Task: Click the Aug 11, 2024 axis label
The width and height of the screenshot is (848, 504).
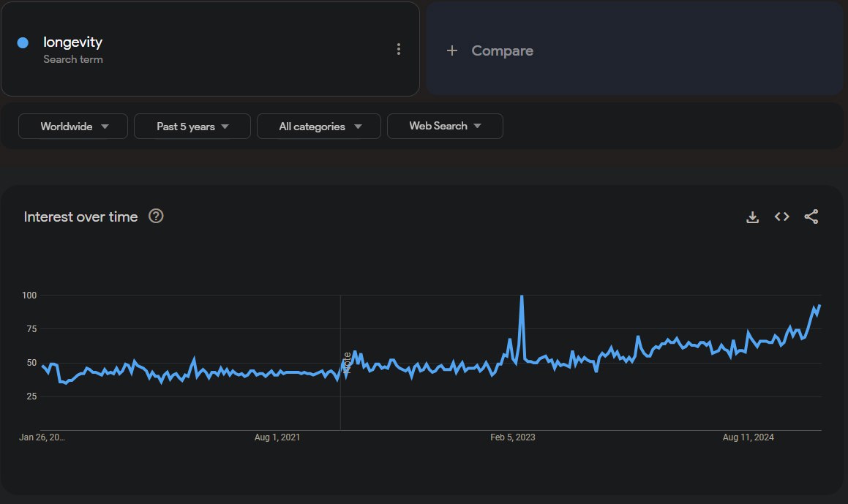Action: 748,437
